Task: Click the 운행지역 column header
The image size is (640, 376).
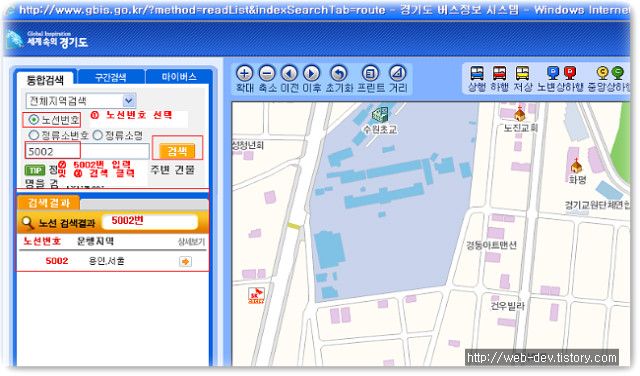Action: pyautogui.click(x=96, y=241)
